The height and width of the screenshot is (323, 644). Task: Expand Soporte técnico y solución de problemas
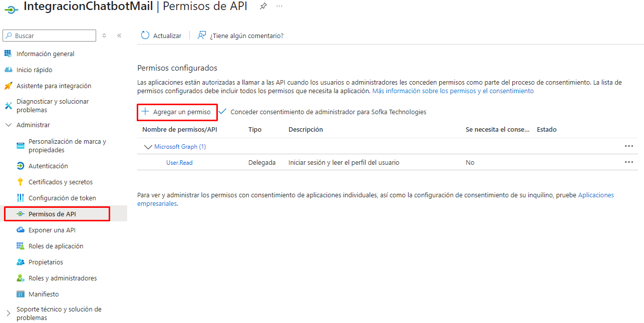point(8,313)
